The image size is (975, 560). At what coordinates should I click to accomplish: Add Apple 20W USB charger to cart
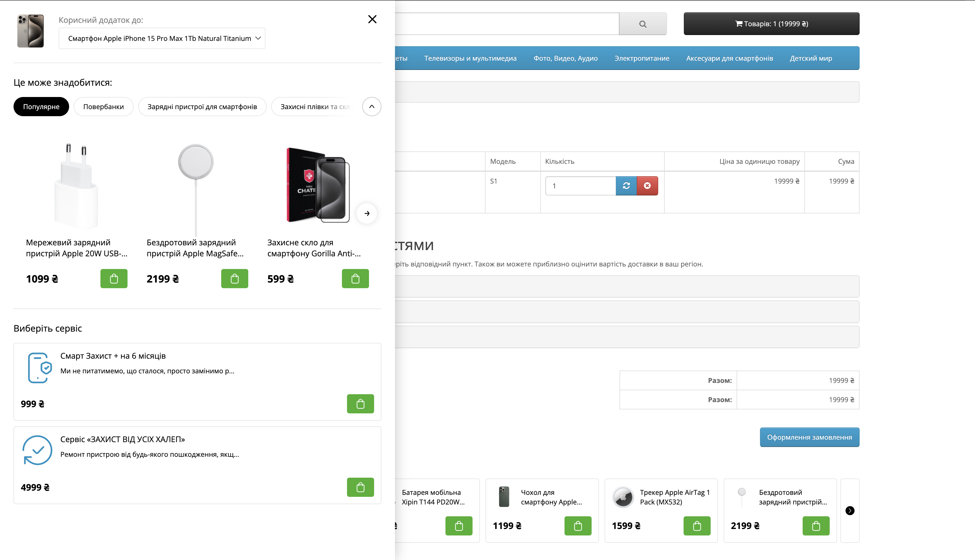113,279
